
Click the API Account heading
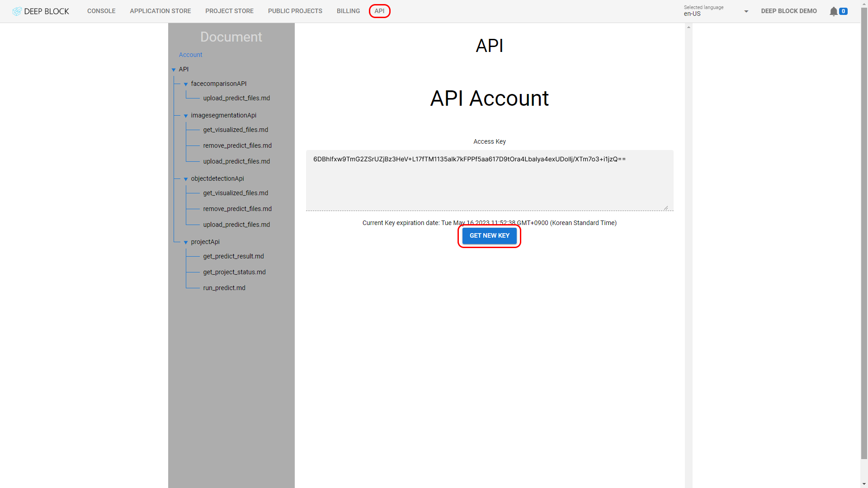click(x=489, y=98)
